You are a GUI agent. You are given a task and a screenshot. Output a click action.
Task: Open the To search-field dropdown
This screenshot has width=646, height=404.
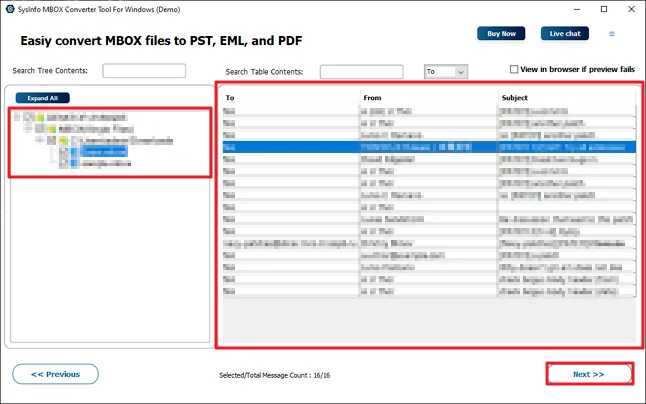pyautogui.click(x=446, y=72)
